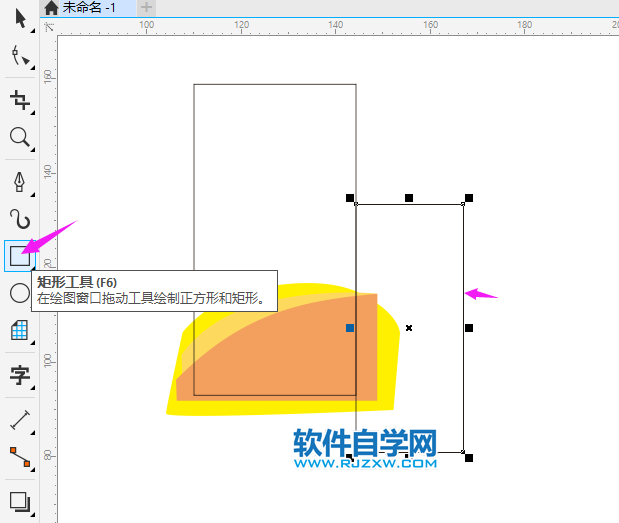Viewport: 619px width, 523px height.
Task: Expand the Pick tool flyout arrow
Action: [33, 30]
